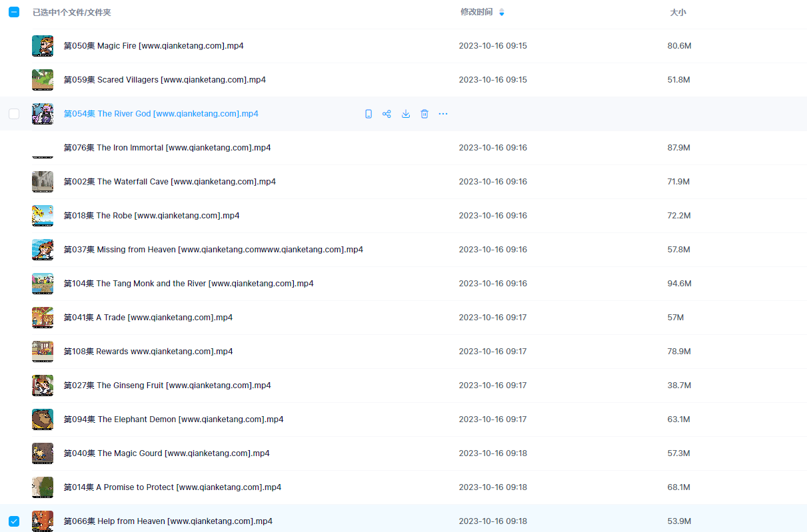This screenshot has height=532, width=807.
Task: Click the phone icon on River God row
Action: pyautogui.click(x=369, y=114)
